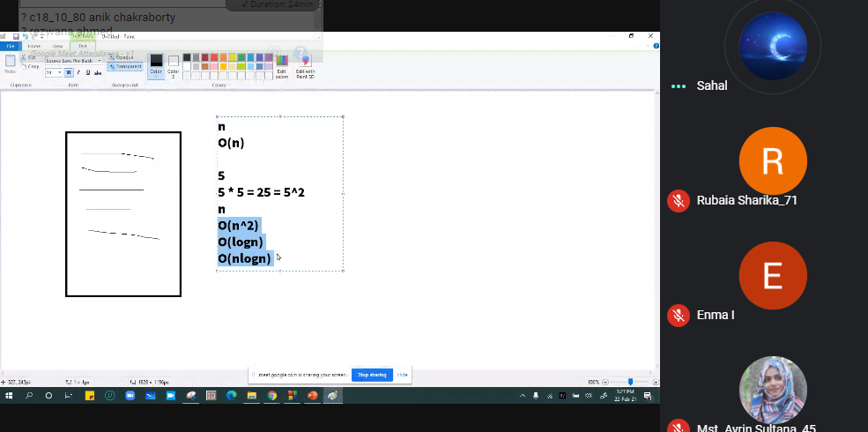The height and width of the screenshot is (432, 868).
Task: Select the Opaque background option
Action: 124,57
